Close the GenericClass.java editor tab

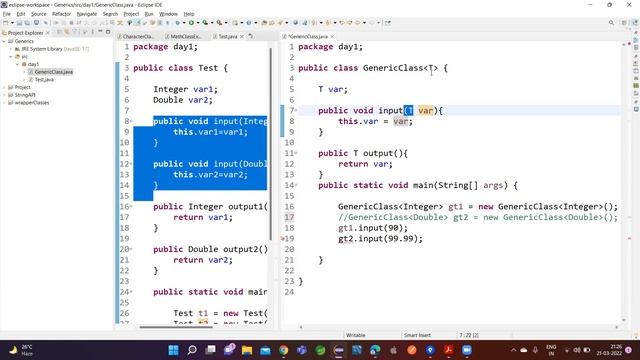tap(332, 36)
